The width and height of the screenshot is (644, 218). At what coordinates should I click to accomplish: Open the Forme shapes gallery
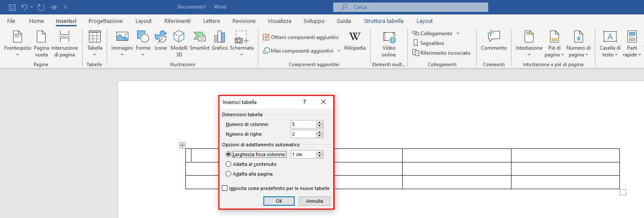(x=143, y=44)
